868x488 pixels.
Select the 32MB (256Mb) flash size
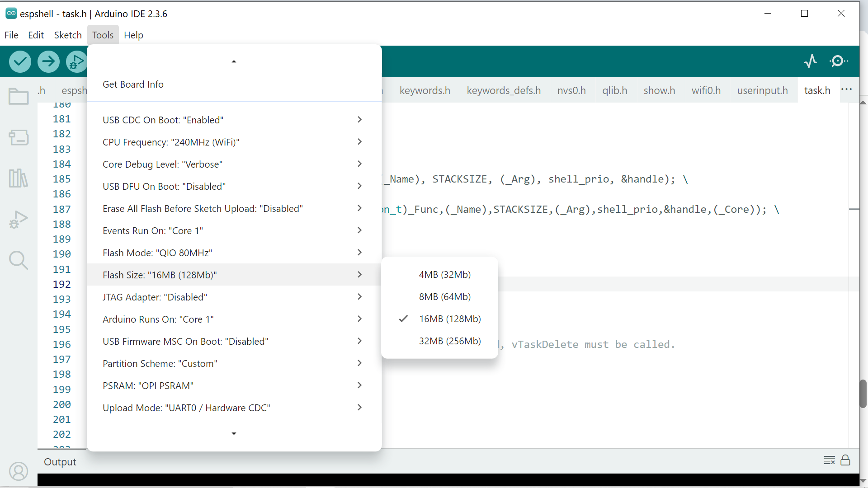coord(439,341)
